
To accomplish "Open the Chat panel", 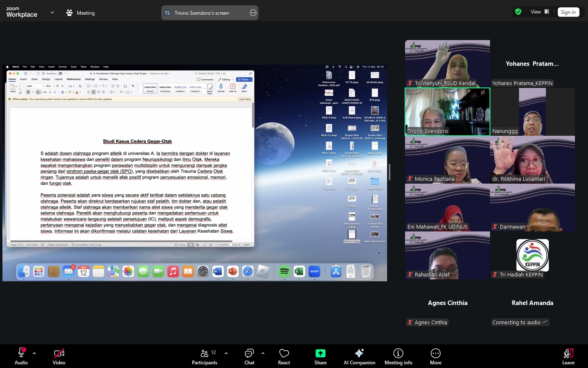I will 249,356.
